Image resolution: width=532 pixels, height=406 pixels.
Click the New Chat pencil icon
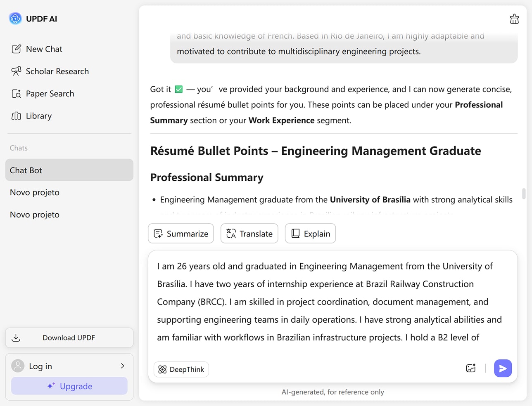16,49
